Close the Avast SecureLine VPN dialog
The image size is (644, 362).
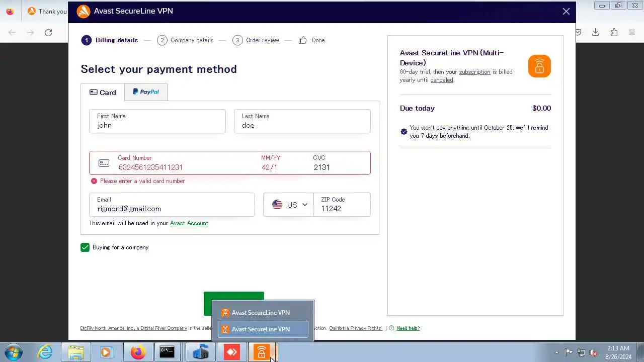pyautogui.click(x=566, y=11)
